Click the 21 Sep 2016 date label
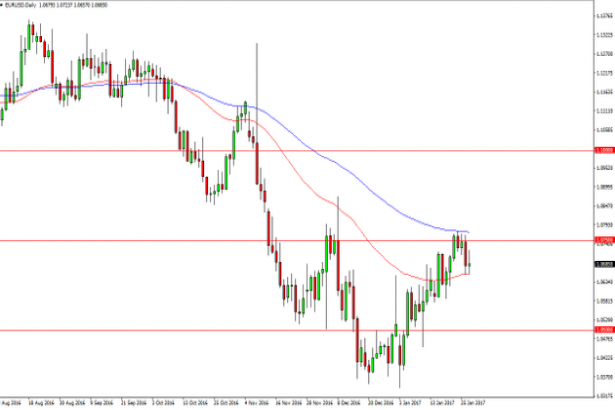This screenshot has height=410, width=615. 134,403
